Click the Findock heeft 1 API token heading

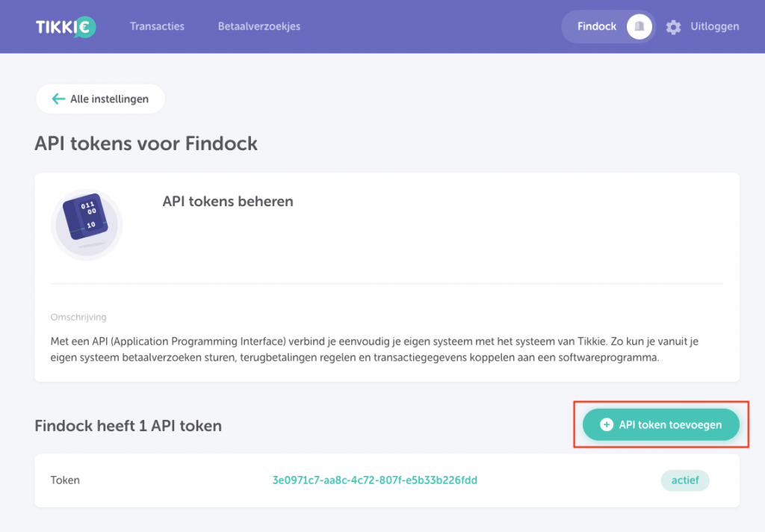[x=128, y=426]
